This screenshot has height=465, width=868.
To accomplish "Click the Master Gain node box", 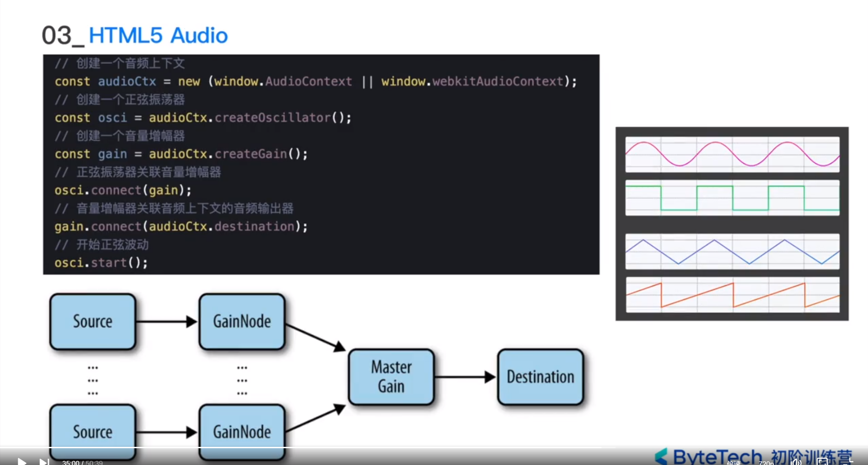I will point(391,377).
